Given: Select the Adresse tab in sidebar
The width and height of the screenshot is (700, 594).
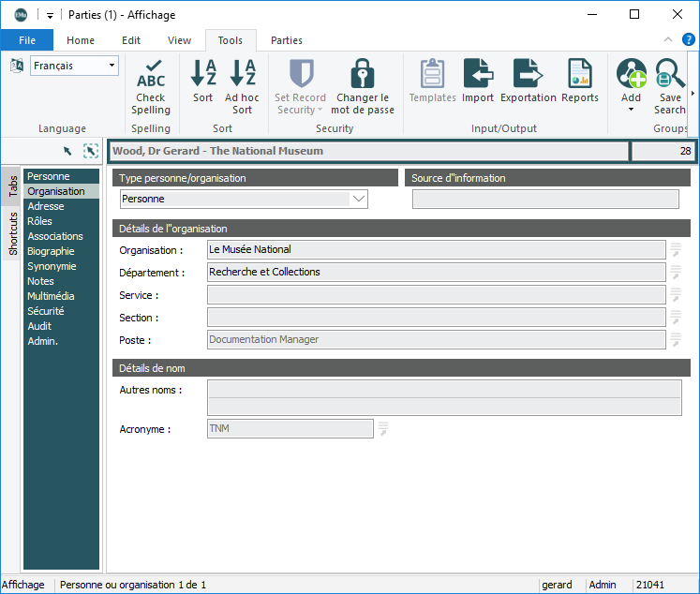Looking at the screenshot, I should tap(46, 206).
